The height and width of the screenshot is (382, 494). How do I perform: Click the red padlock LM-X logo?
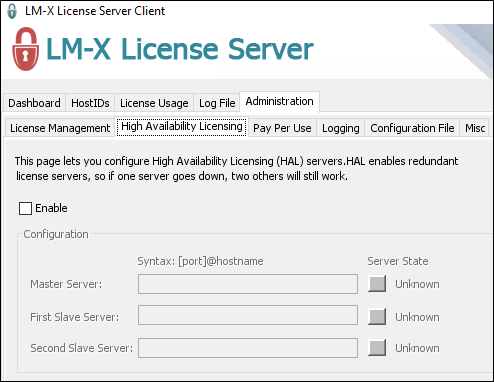[x=26, y=49]
